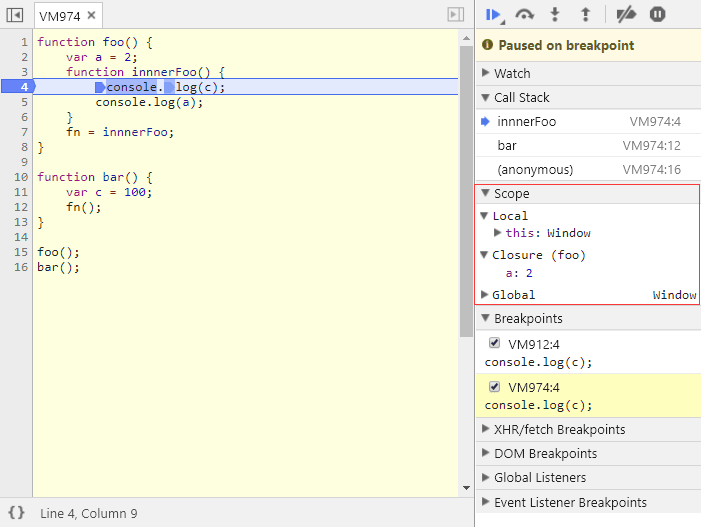Screen dimensions: 701x527
Task: Hide the debugger sidebar pane
Action: click(455, 15)
